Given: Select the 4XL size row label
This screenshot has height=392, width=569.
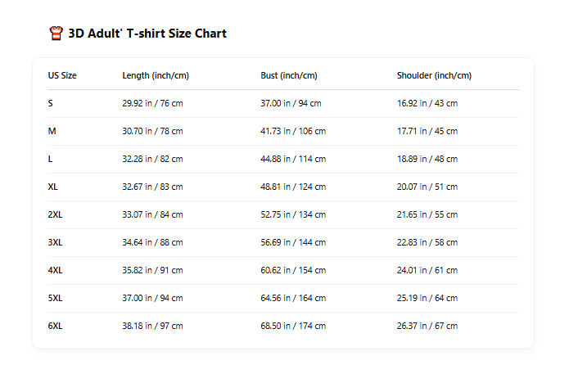Looking at the screenshot, I should (55, 270).
